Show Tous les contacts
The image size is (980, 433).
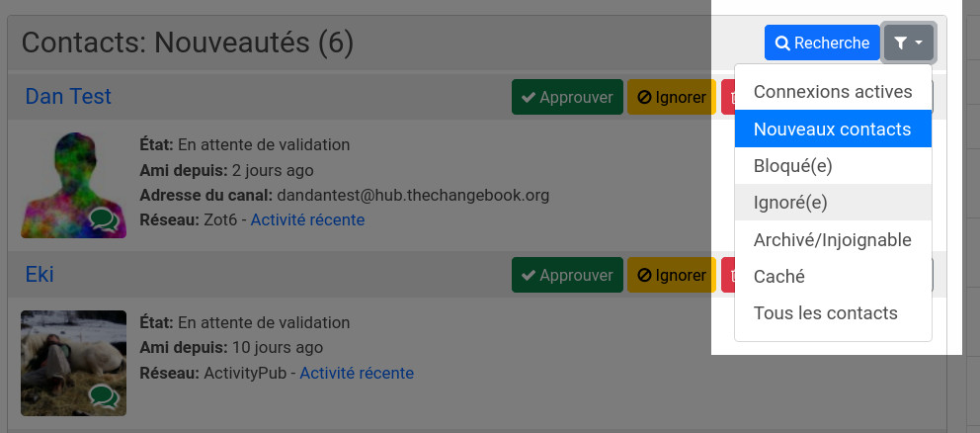click(833, 312)
